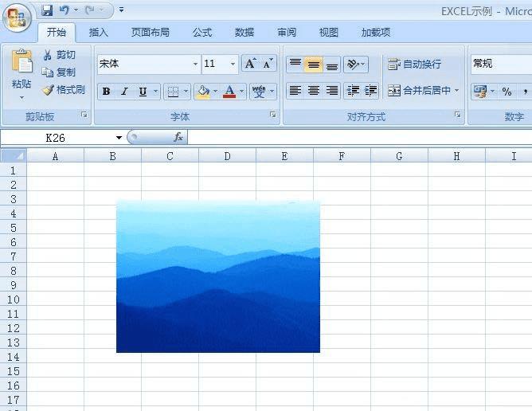Open the text orientation button
The width and height of the screenshot is (532, 411).
click(x=355, y=64)
